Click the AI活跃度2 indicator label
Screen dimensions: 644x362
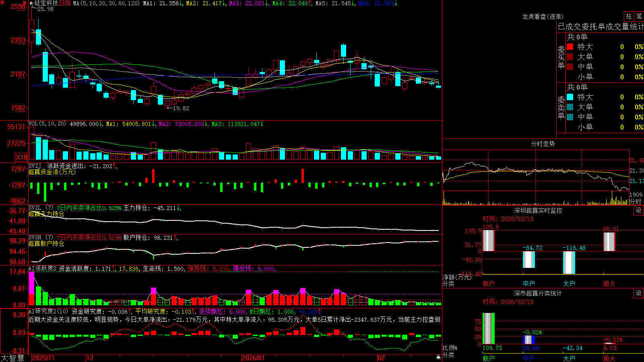42,269
